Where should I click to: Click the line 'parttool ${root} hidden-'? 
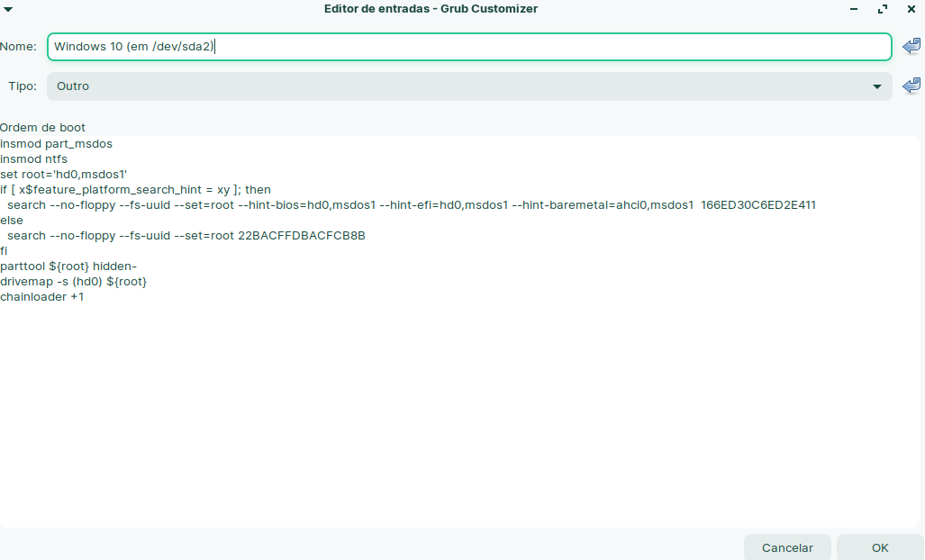(x=68, y=266)
